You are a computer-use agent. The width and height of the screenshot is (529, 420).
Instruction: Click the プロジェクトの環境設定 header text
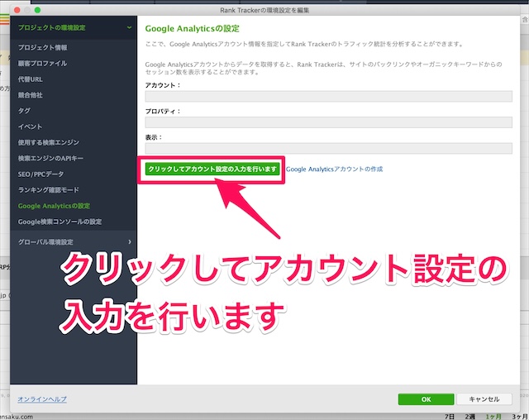51,27
